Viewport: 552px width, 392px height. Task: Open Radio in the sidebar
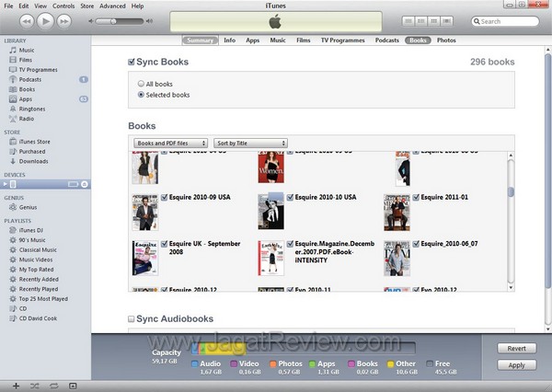27,119
